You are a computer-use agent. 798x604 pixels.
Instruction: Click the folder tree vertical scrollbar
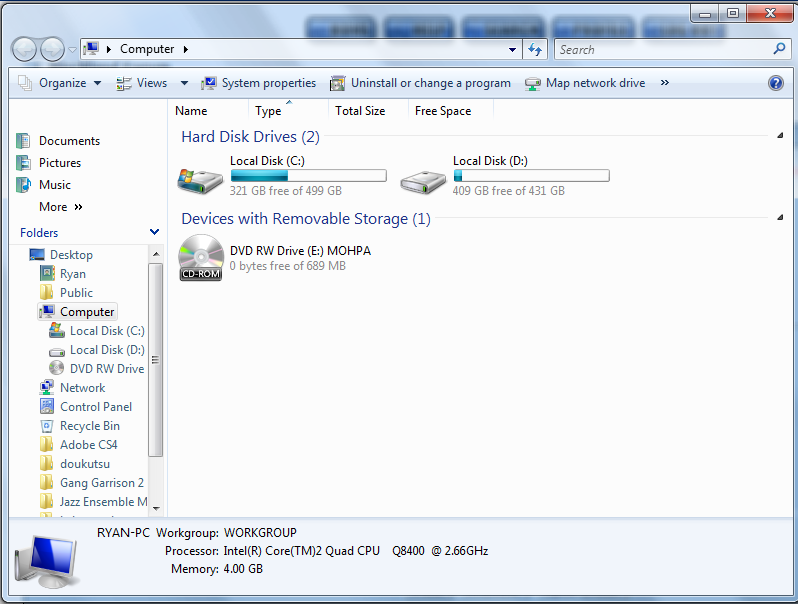[x=155, y=360]
